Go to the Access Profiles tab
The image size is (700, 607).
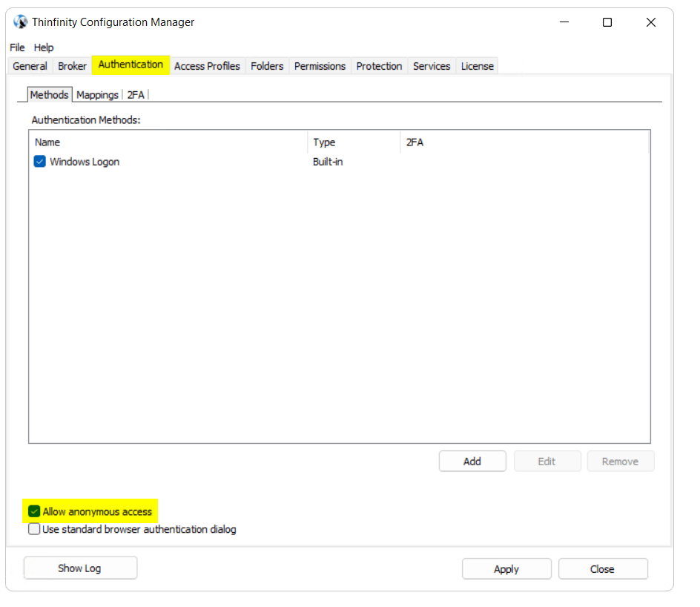(x=207, y=66)
